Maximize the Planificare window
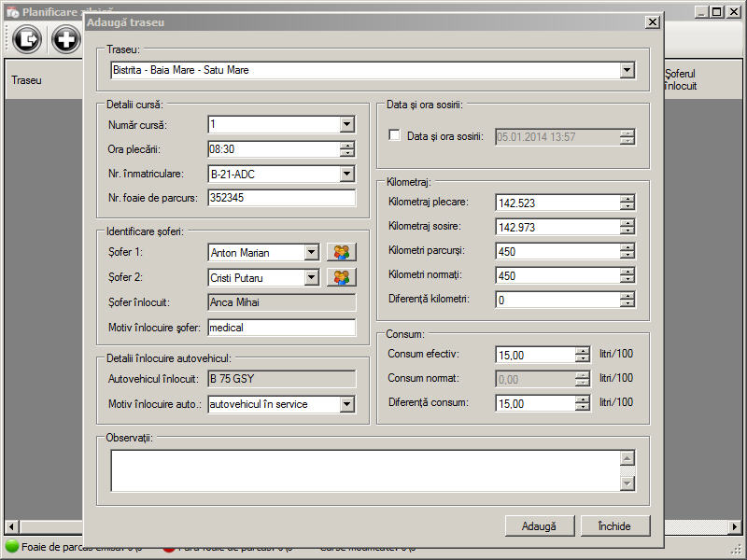 716,12
